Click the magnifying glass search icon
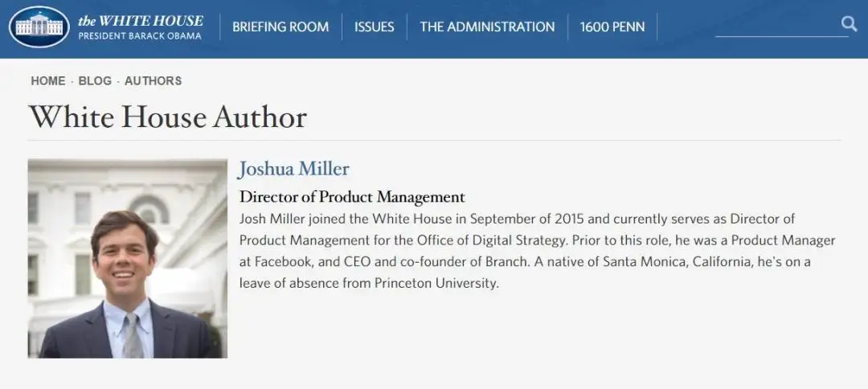The width and height of the screenshot is (868, 389). (849, 24)
